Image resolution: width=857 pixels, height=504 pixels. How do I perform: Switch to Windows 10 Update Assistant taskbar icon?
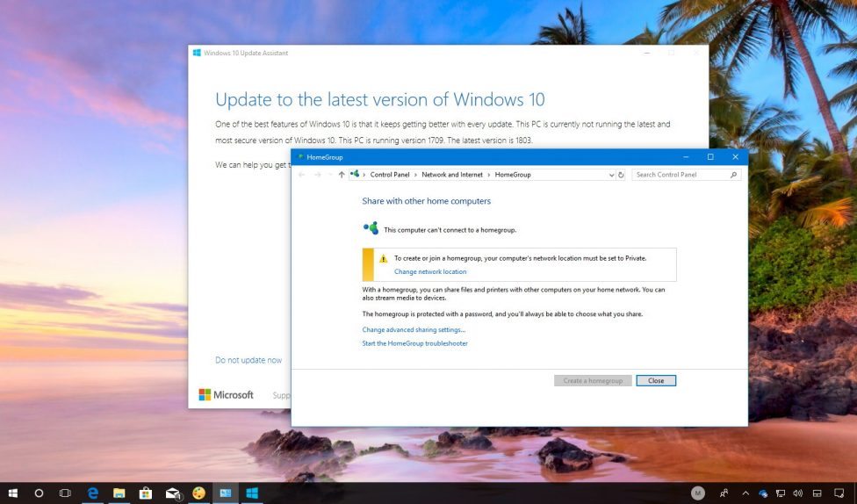pyautogui.click(x=252, y=493)
